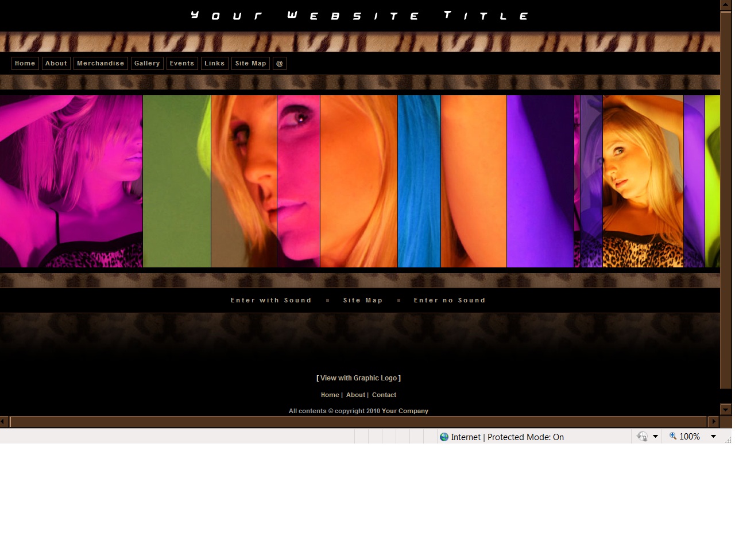Click the vertical scrollbar up arrow
The width and height of the screenshot is (735, 560).
coord(726,5)
